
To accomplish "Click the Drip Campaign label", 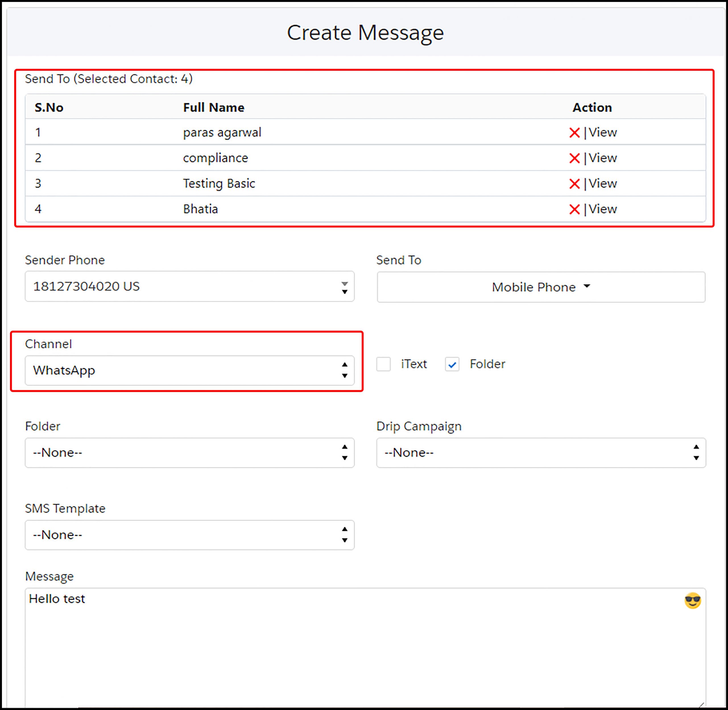I will click(x=419, y=426).
